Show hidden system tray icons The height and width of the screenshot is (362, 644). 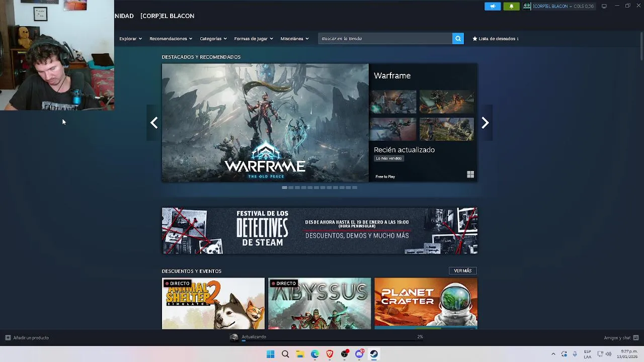click(x=553, y=354)
